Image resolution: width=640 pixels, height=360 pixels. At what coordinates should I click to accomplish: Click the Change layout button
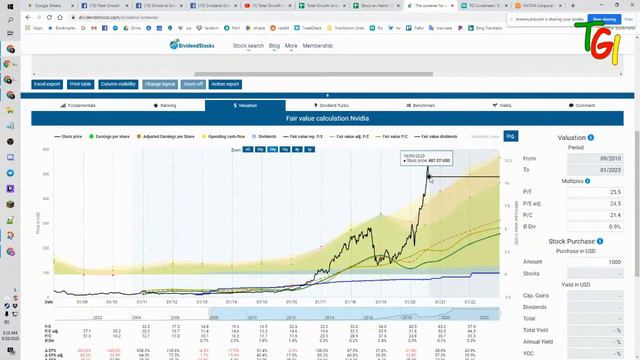pos(160,84)
